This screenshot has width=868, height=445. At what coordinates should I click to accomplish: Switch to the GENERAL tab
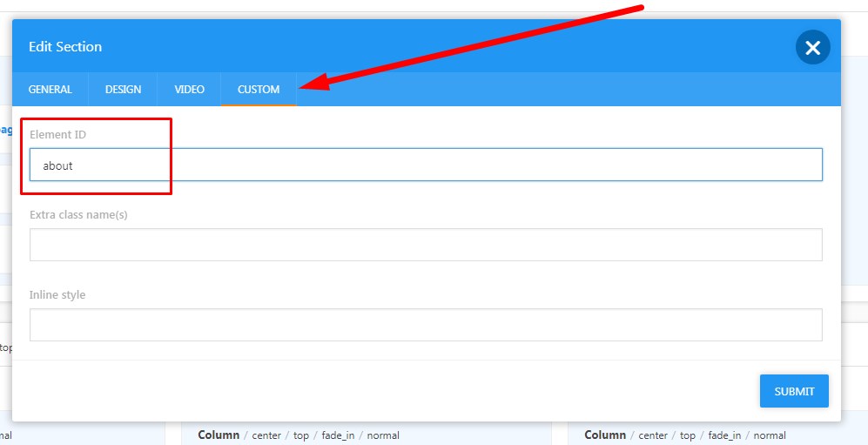pos(50,89)
